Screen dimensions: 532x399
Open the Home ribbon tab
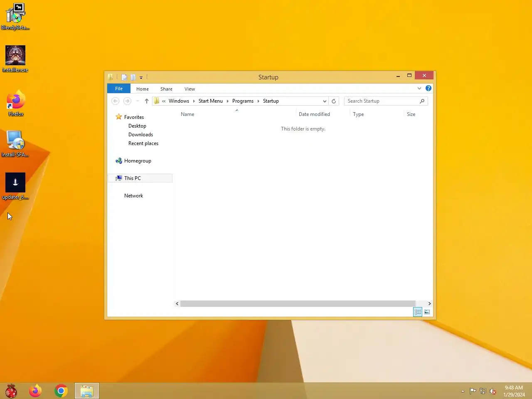pos(143,89)
